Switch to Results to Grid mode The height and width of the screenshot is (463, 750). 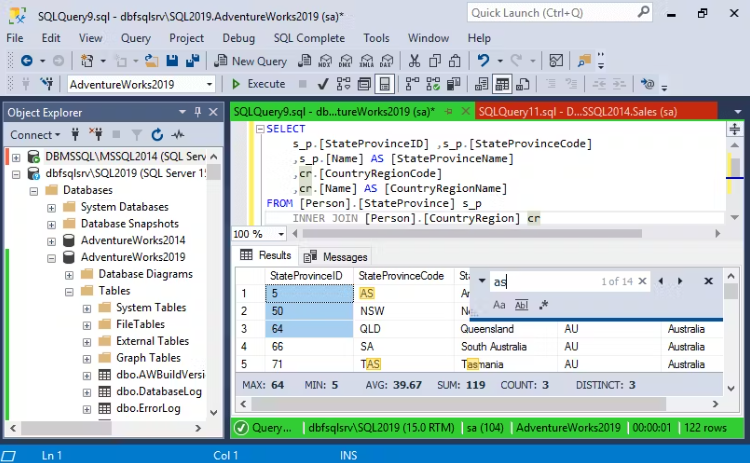[502, 85]
